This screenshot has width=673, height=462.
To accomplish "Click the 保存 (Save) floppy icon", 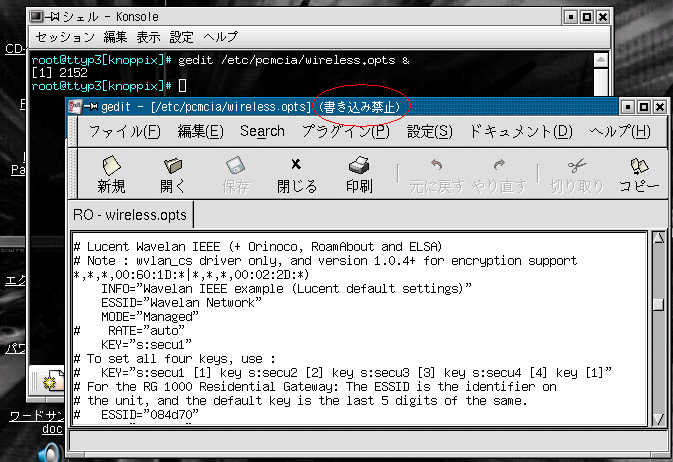I will [235, 165].
